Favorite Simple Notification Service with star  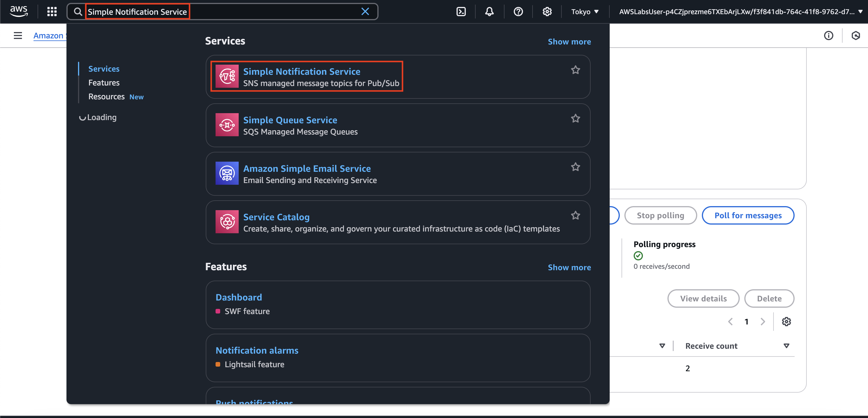click(575, 70)
